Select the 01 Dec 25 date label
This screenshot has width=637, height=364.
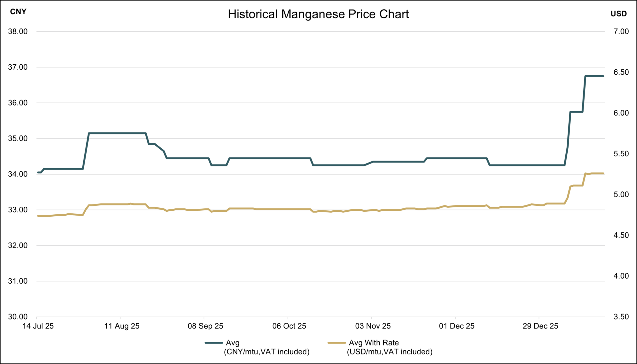457,326
